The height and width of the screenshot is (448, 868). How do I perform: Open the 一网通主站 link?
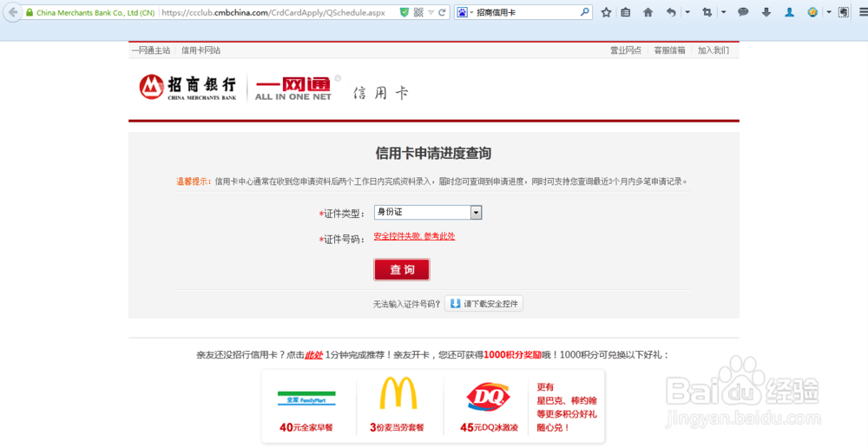(150, 50)
